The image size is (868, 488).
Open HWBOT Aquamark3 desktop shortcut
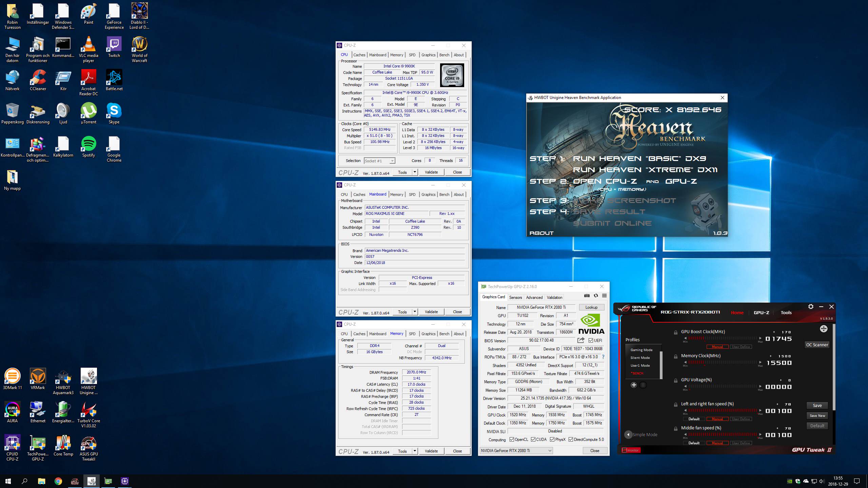coord(63,381)
